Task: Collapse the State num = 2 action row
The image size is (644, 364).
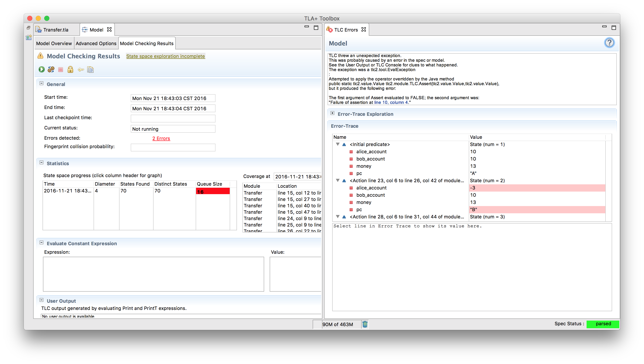Action: [x=338, y=181]
